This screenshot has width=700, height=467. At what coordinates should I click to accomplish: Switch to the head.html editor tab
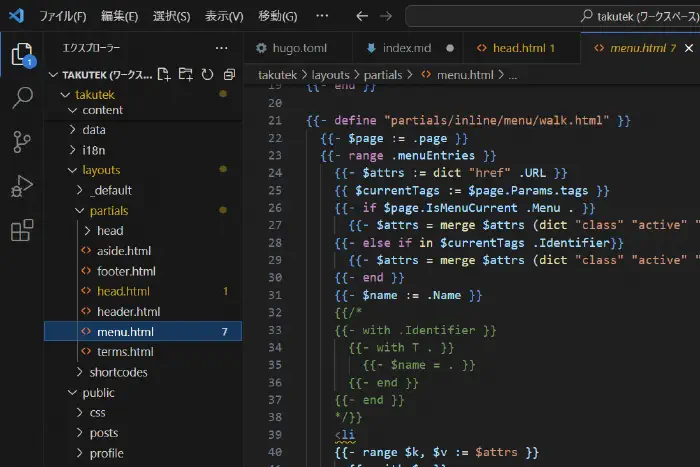(x=515, y=47)
